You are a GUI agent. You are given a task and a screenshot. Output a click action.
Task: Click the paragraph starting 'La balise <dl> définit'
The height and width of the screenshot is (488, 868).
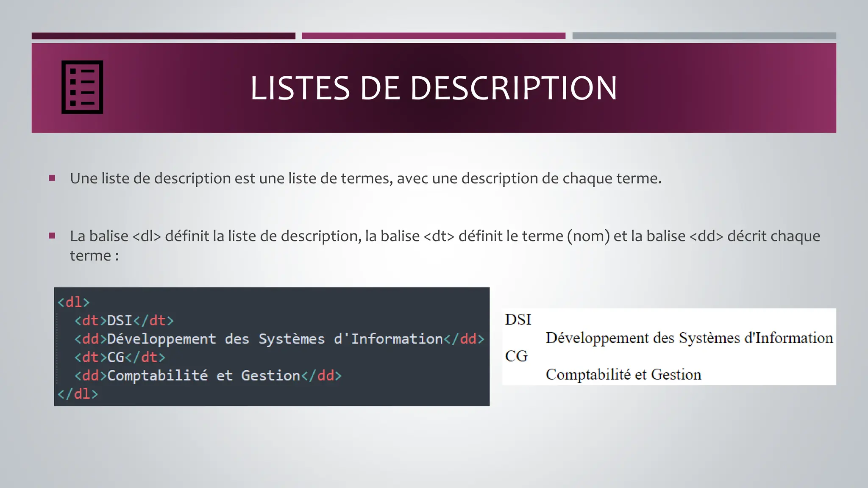(x=445, y=246)
